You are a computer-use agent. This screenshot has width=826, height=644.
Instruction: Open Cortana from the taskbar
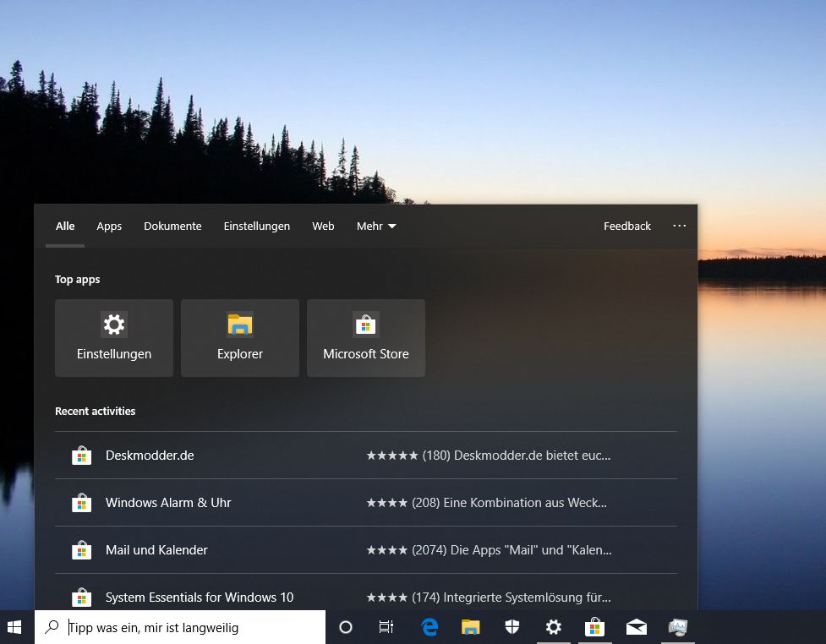pos(346,627)
